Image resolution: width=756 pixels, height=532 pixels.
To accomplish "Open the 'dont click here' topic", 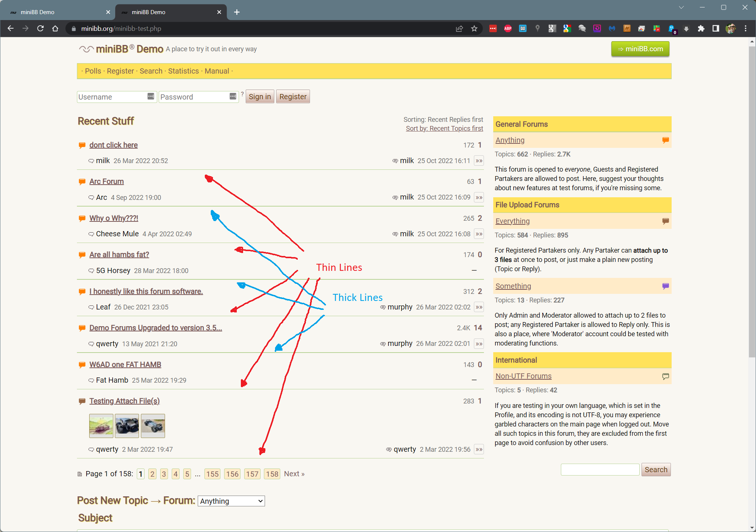I will click(113, 145).
